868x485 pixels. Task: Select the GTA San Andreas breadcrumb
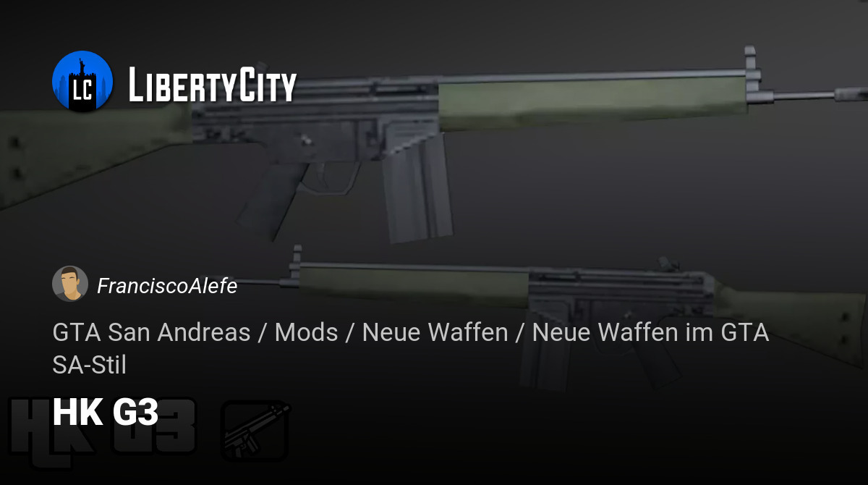point(152,332)
